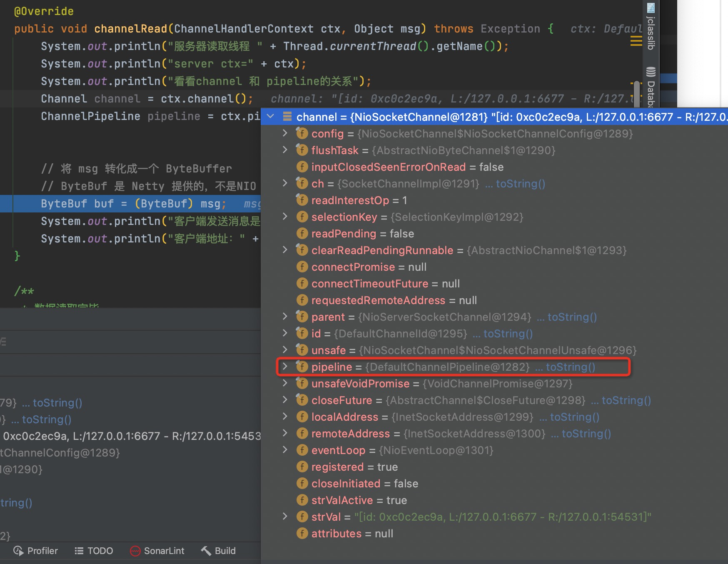Select the connectPromise = null row
The image size is (728, 564).
[494, 267]
